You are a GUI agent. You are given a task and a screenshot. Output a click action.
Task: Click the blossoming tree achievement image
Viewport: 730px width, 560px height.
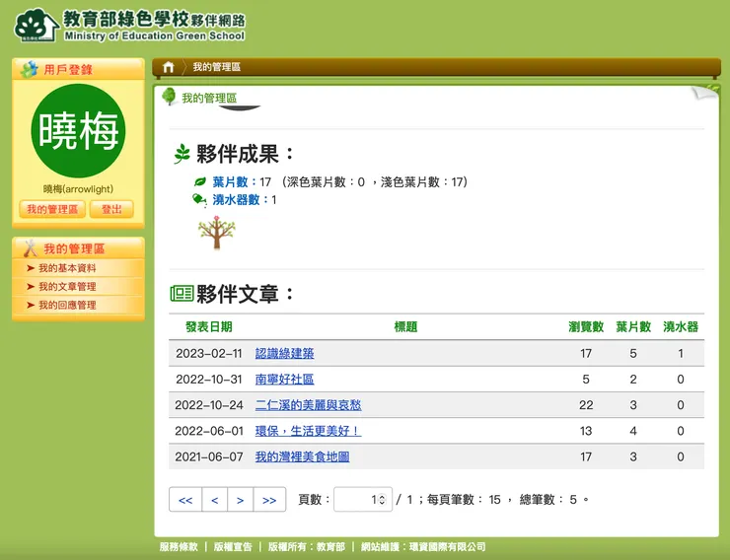pos(216,232)
